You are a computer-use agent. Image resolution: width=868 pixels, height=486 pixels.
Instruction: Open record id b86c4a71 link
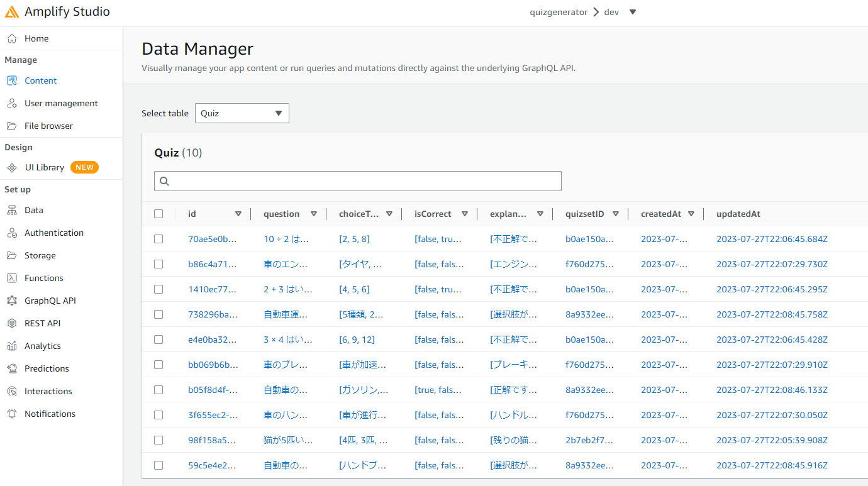[212, 264]
